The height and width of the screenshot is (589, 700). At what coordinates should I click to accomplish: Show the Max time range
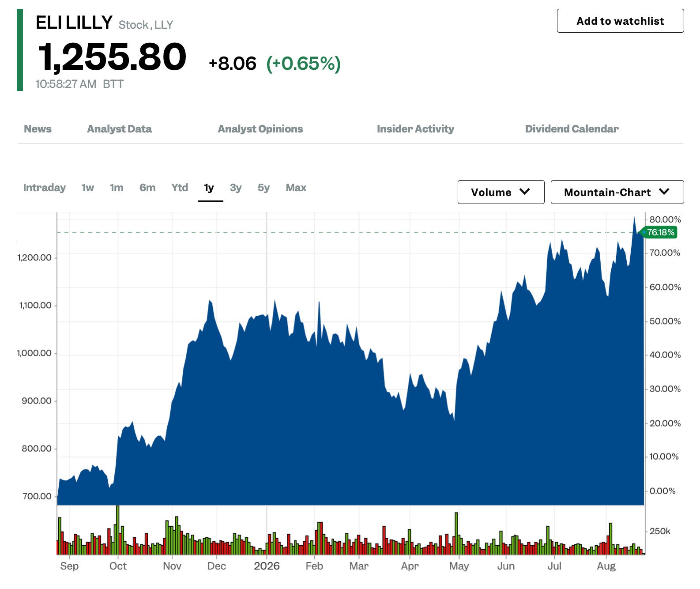296,188
